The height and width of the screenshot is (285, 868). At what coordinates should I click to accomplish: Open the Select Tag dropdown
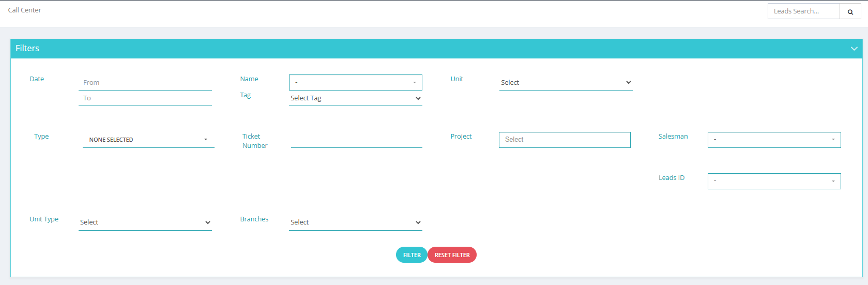(x=355, y=98)
